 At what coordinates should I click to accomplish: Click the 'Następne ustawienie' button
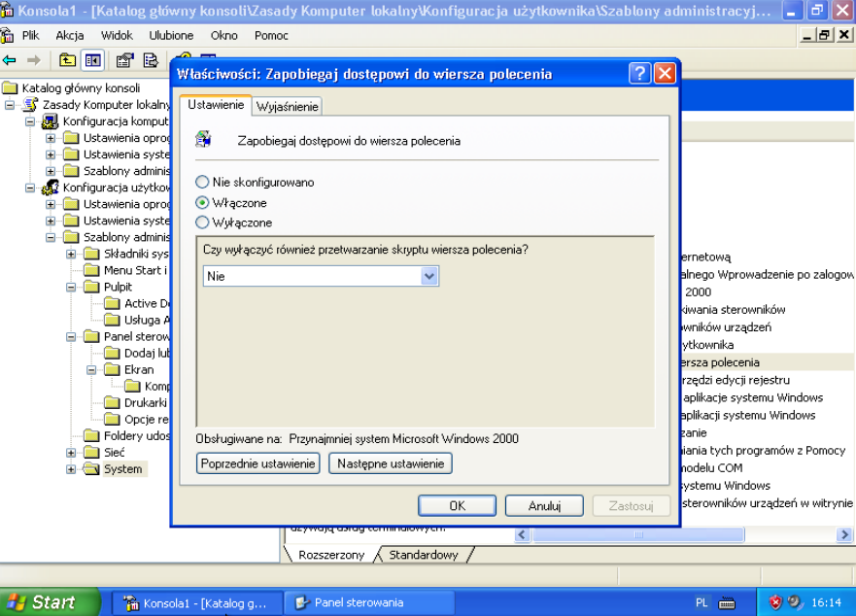tap(390, 463)
